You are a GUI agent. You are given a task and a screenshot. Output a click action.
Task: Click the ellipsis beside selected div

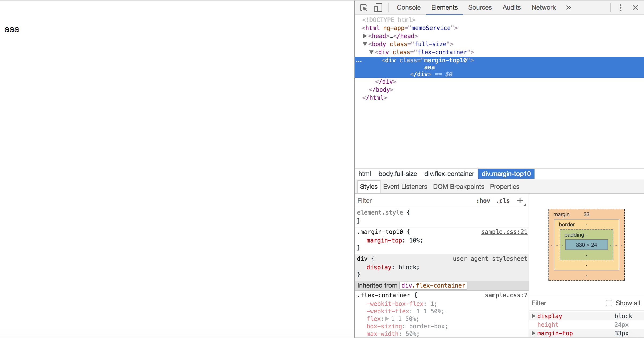coord(359,61)
